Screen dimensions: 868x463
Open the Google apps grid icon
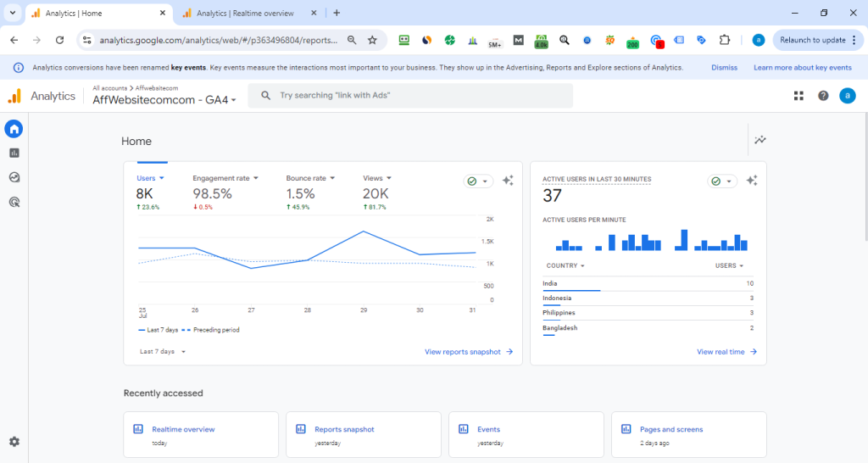[x=798, y=96]
